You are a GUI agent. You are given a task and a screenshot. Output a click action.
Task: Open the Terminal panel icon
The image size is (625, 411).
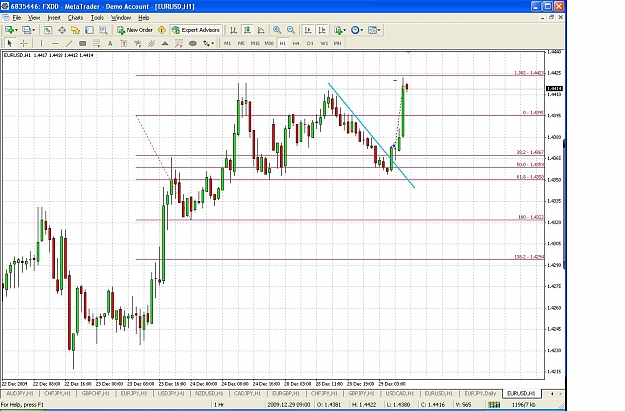(89, 30)
